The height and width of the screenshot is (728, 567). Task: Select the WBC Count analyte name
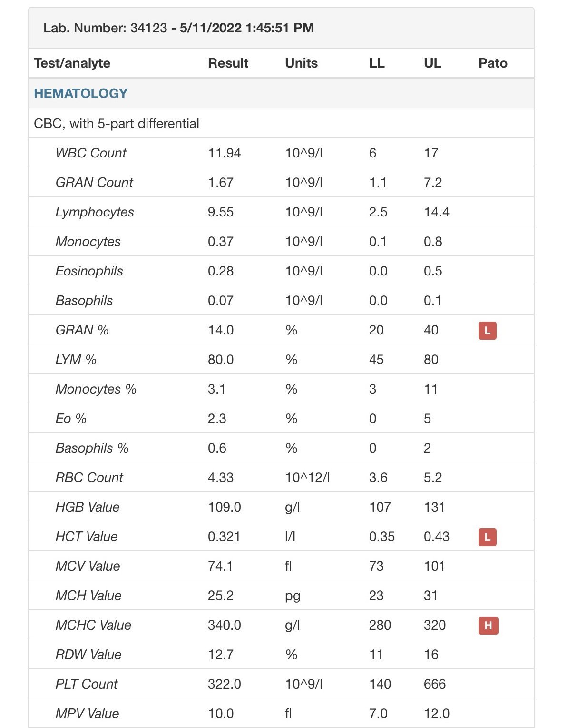tap(91, 153)
